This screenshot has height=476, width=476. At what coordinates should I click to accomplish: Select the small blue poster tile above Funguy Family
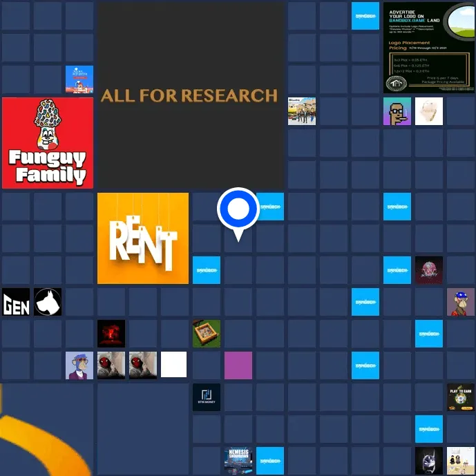79,79
